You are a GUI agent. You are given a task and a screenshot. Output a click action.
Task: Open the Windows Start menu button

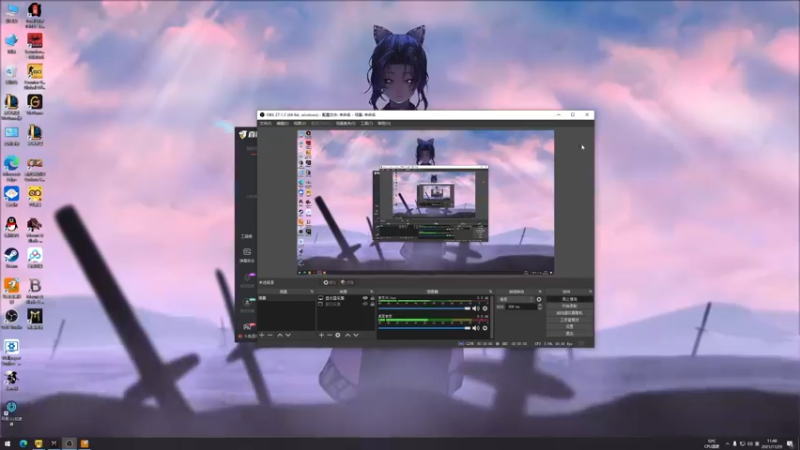point(7,443)
